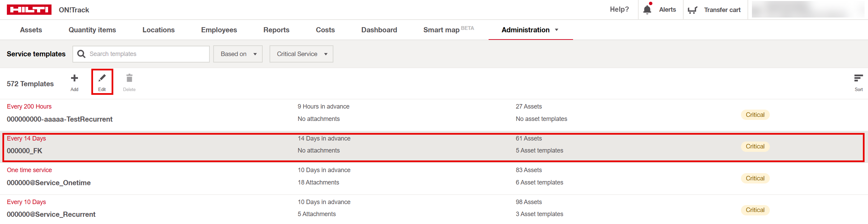Open the Alerts bell icon

click(x=647, y=10)
